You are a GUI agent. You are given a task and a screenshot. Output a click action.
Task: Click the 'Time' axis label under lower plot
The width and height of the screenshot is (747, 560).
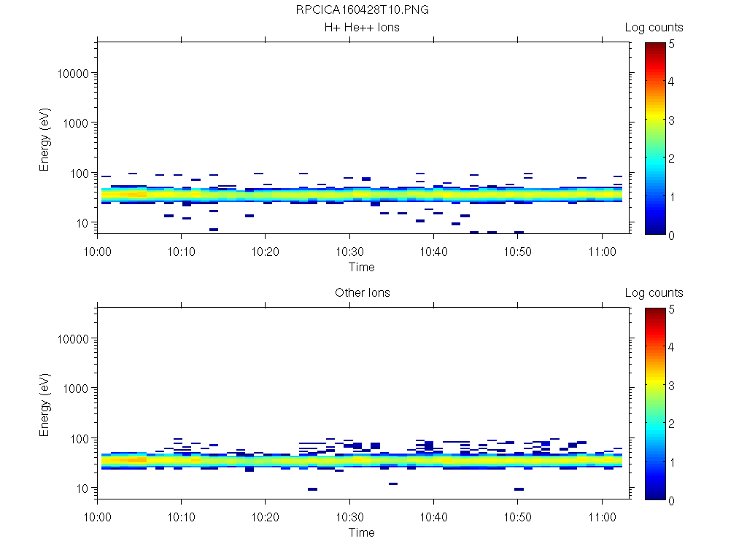(362, 532)
